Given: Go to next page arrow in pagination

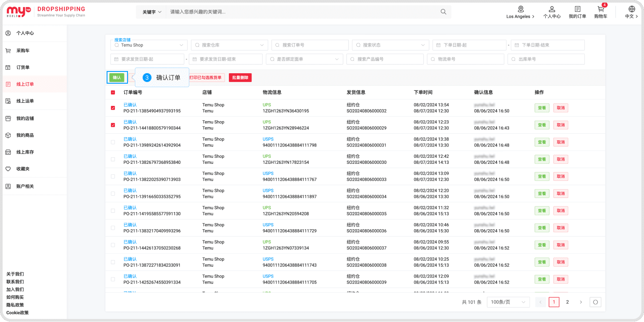Looking at the screenshot, I should tap(580, 302).
